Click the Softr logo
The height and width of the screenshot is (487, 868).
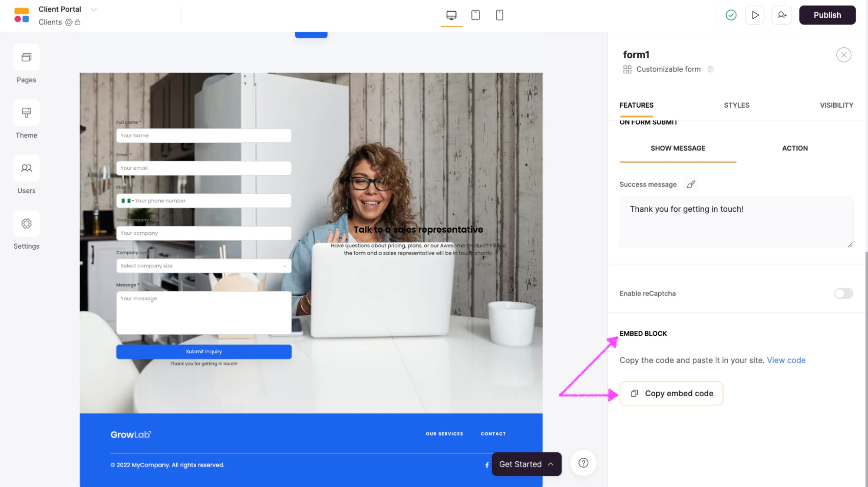click(22, 15)
